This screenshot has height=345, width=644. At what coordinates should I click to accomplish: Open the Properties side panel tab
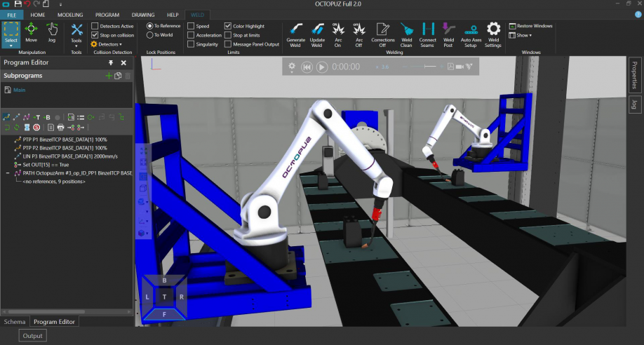click(635, 75)
